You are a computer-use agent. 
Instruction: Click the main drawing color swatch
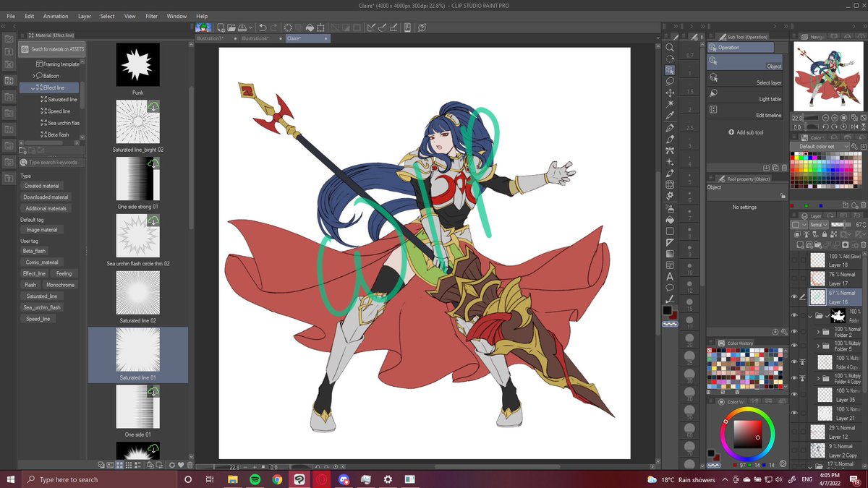tap(668, 311)
